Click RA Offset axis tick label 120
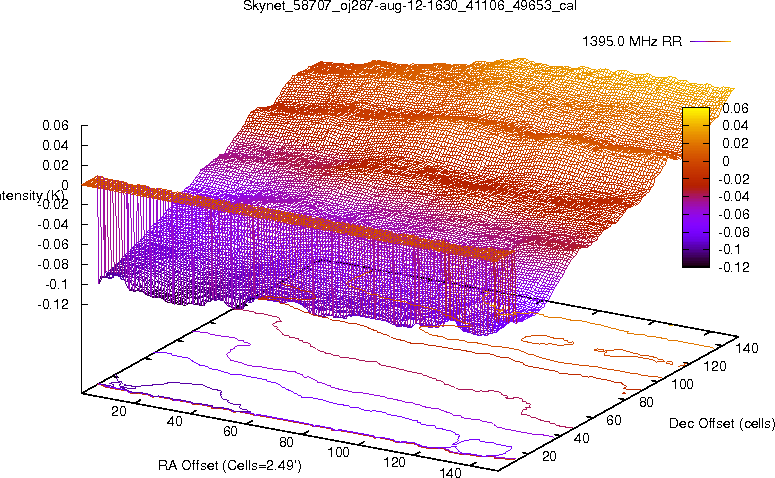 [394, 463]
